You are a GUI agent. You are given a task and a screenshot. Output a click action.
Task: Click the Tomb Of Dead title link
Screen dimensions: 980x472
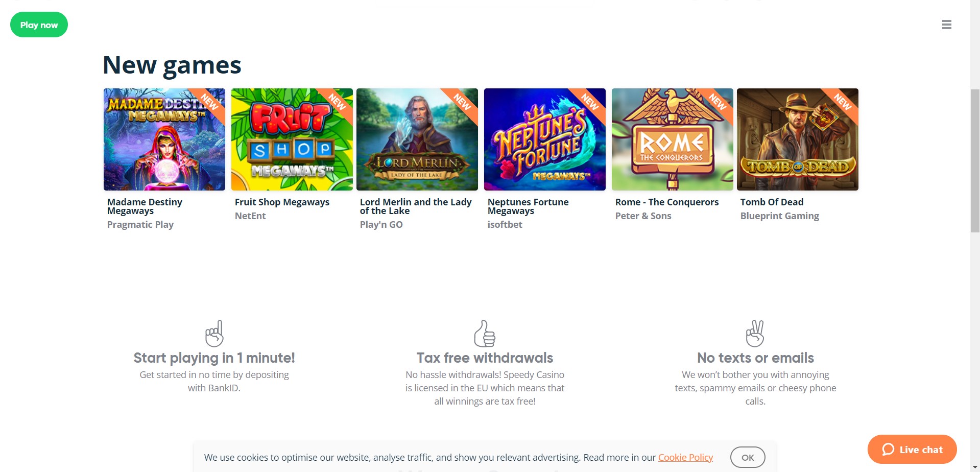pyautogui.click(x=772, y=202)
